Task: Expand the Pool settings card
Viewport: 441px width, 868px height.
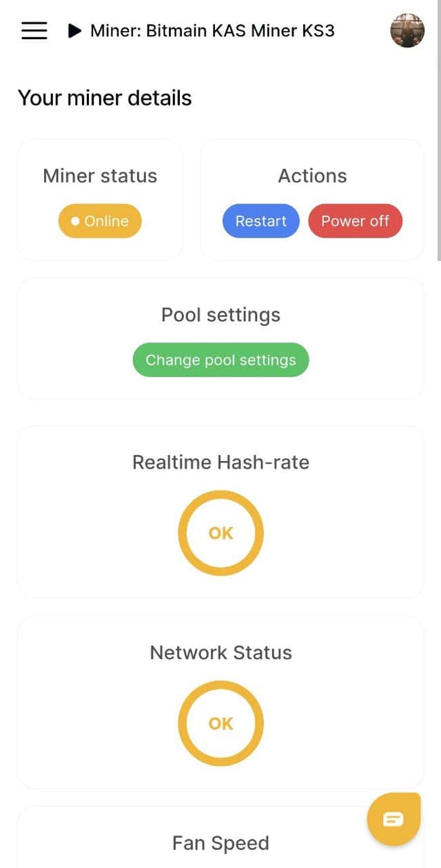Action: pyautogui.click(x=220, y=315)
